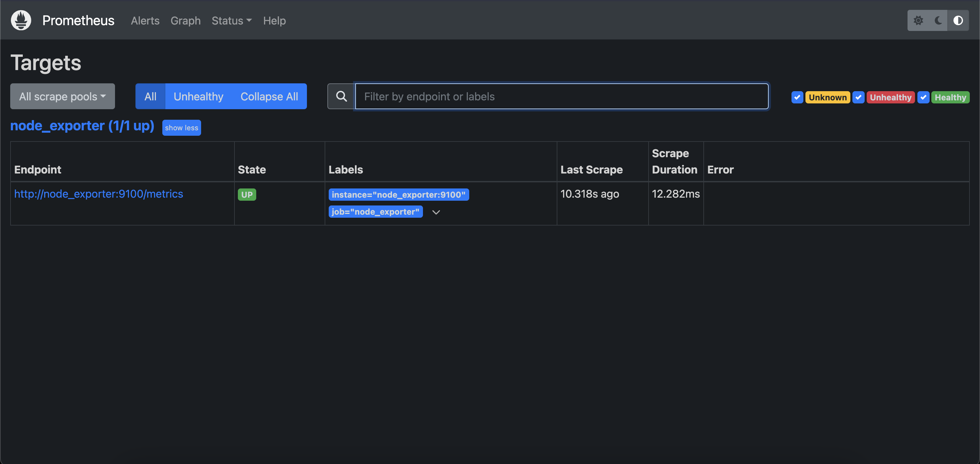
Task: Uncheck the Unhealthy state filter checkbox
Action: [x=858, y=97]
